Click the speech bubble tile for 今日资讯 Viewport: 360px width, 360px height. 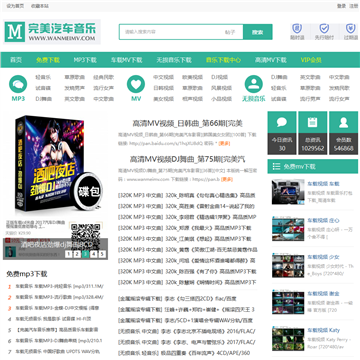pyautogui.click(x=282, y=122)
